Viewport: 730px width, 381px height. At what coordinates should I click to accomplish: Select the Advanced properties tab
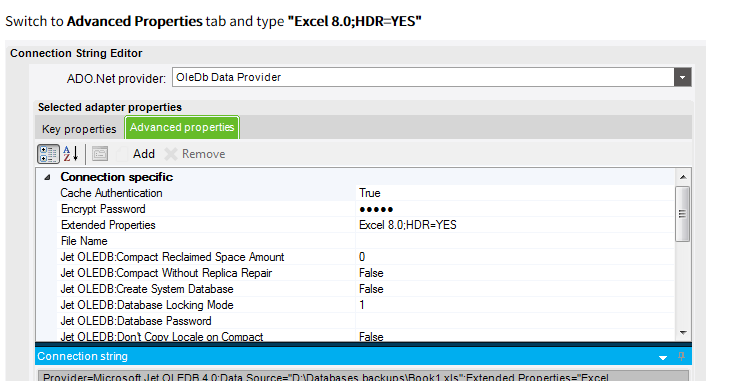tap(182, 127)
